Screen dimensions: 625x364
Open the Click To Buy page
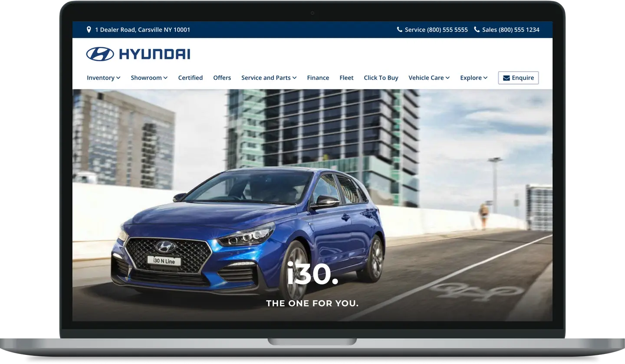tap(381, 78)
